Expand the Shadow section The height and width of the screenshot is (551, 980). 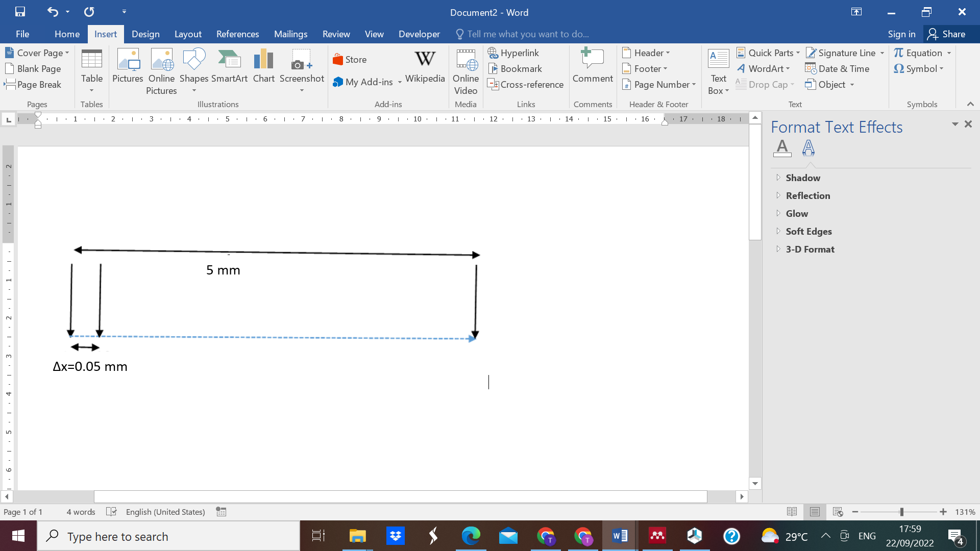coord(802,178)
